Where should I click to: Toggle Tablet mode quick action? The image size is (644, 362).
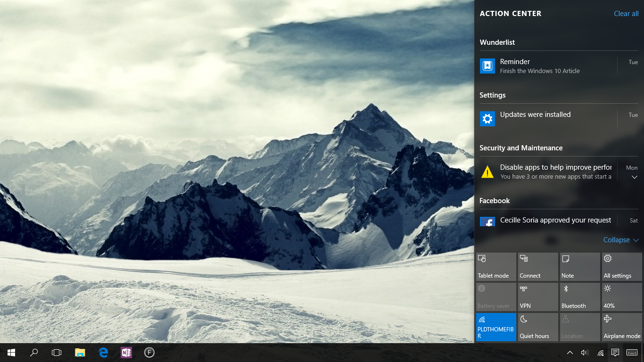496,267
